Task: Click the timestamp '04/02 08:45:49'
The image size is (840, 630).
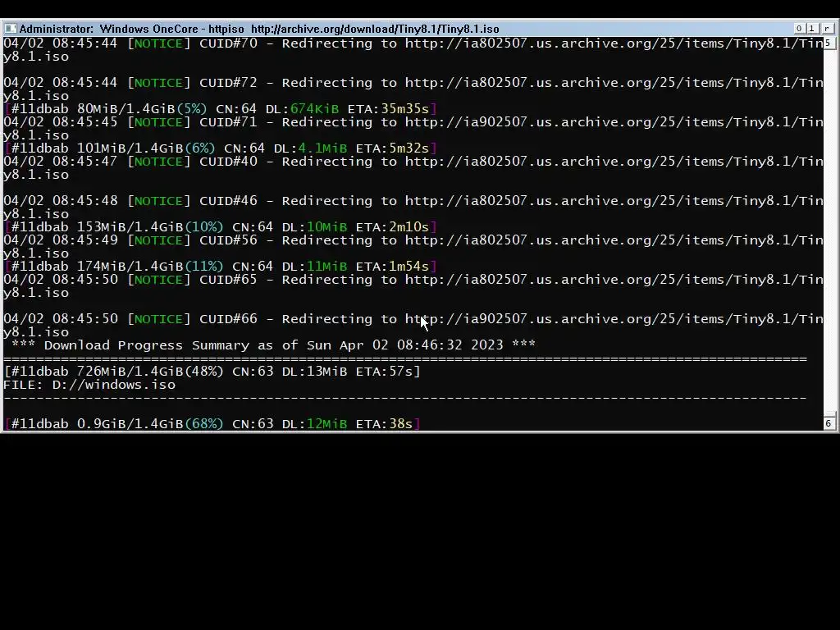Action: pos(61,240)
